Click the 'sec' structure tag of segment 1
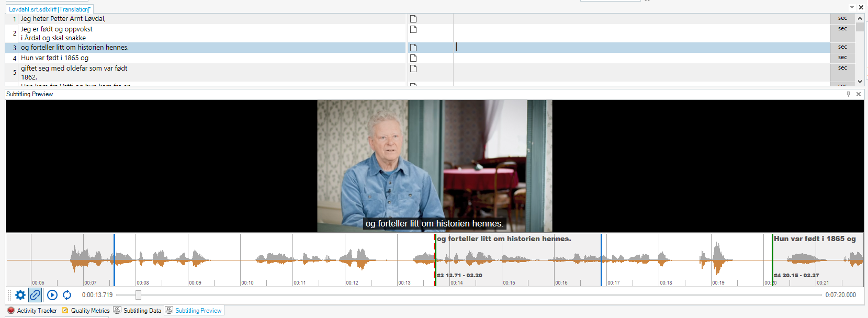Image resolution: width=868 pixels, height=318 pixels. pos(842,18)
